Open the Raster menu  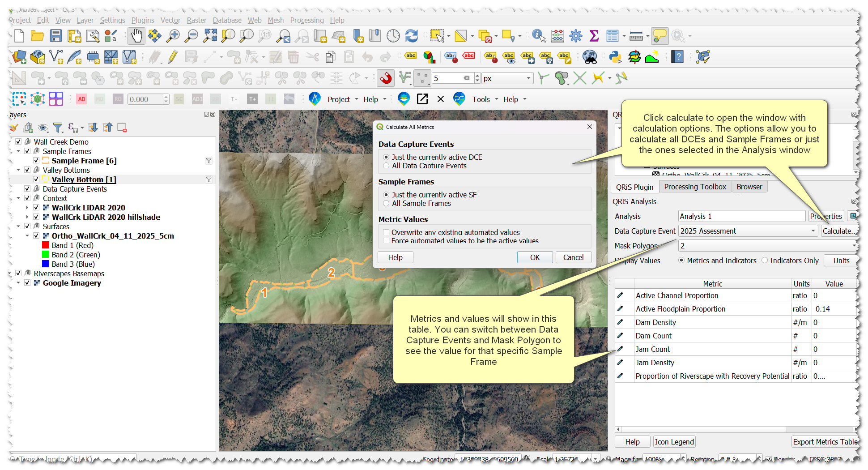[197, 20]
